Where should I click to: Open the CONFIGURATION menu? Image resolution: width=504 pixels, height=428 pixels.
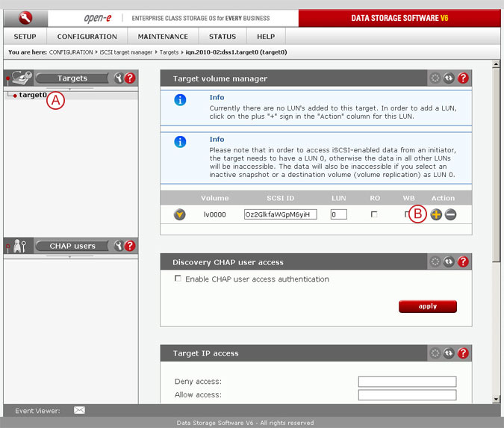coord(87,37)
